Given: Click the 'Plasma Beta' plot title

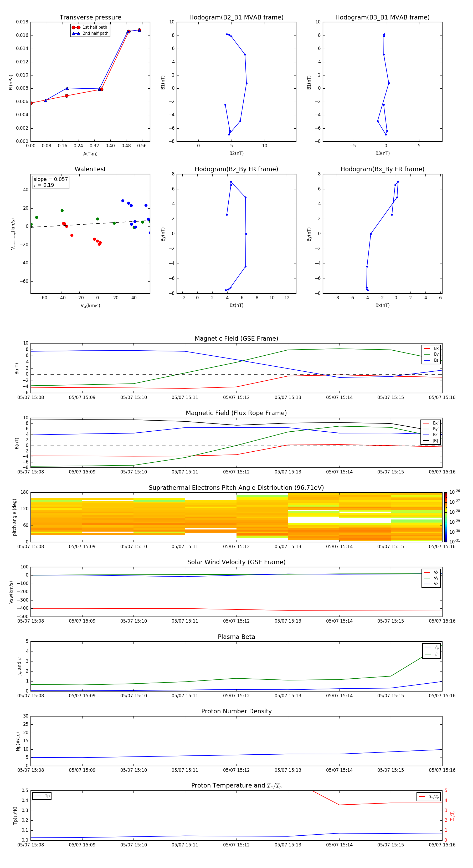Looking at the screenshot, I should tap(236, 637).
